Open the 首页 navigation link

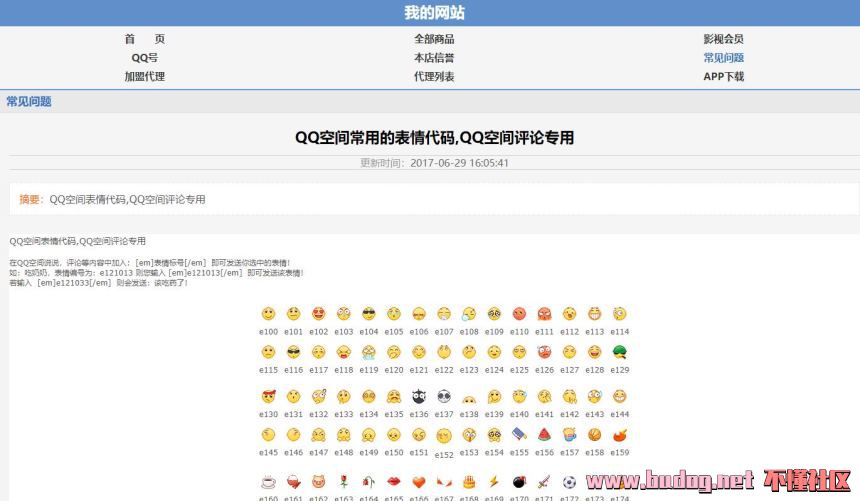[x=145, y=39]
